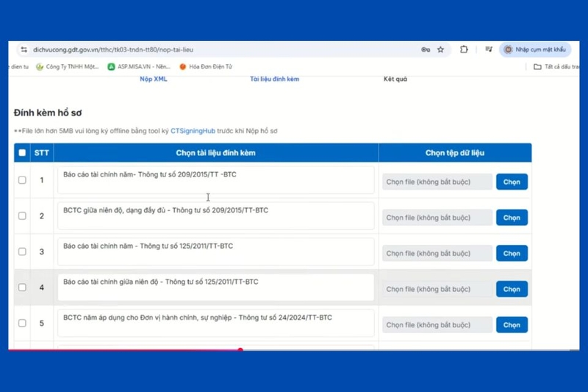
Task: Go to the Nộp XML step
Action: pyautogui.click(x=154, y=79)
